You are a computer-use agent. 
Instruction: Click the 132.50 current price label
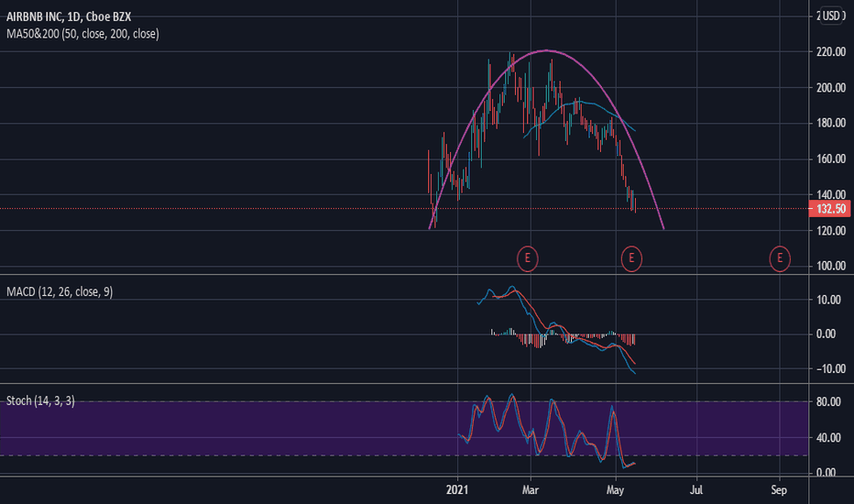tap(829, 209)
